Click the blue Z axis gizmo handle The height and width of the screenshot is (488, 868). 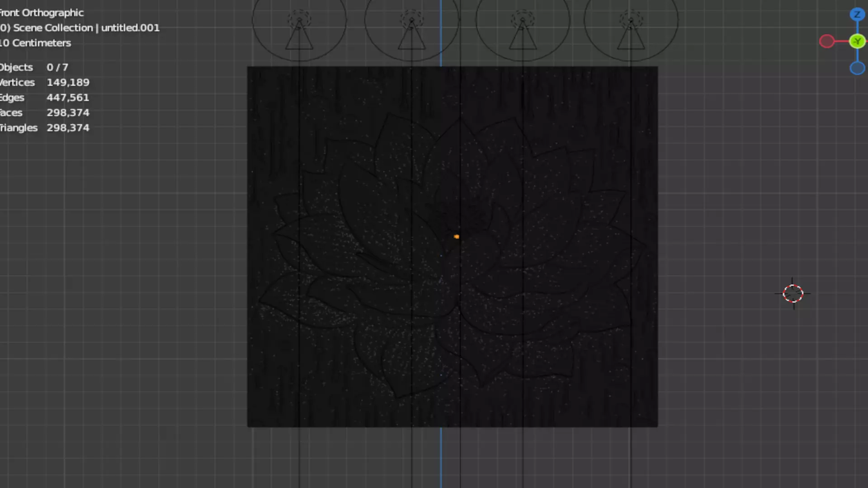pos(857,14)
